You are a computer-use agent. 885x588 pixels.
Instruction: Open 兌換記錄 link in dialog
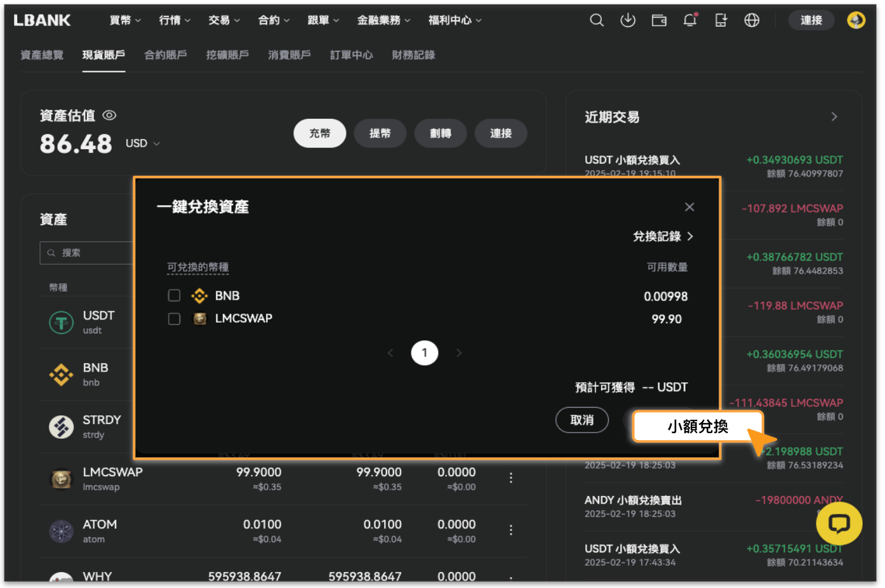pos(663,236)
